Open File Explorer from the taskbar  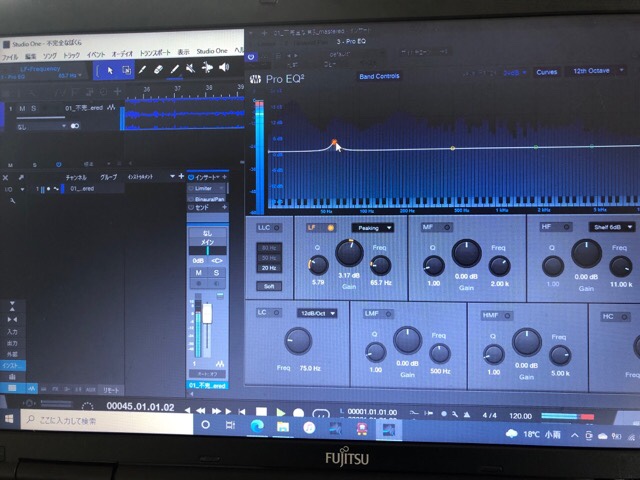pyautogui.click(x=283, y=427)
